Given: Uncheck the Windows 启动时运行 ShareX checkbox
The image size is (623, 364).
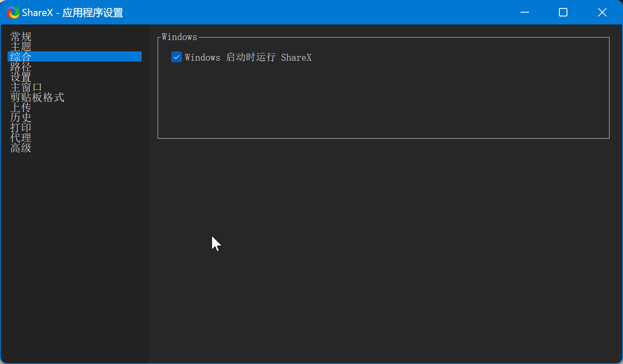Looking at the screenshot, I should 177,57.
